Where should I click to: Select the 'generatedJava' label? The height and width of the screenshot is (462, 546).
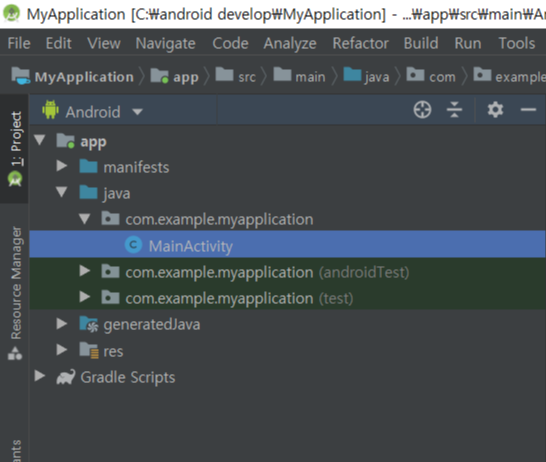coord(152,325)
